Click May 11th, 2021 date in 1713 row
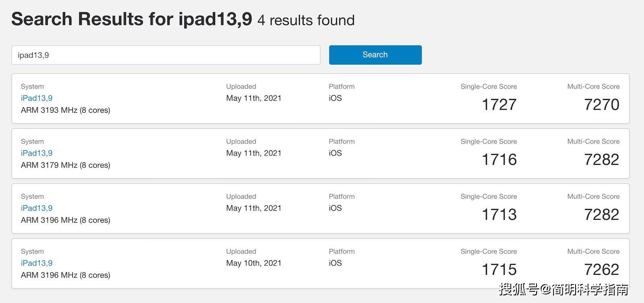This screenshot has height=303, width=644. (254, 208)
